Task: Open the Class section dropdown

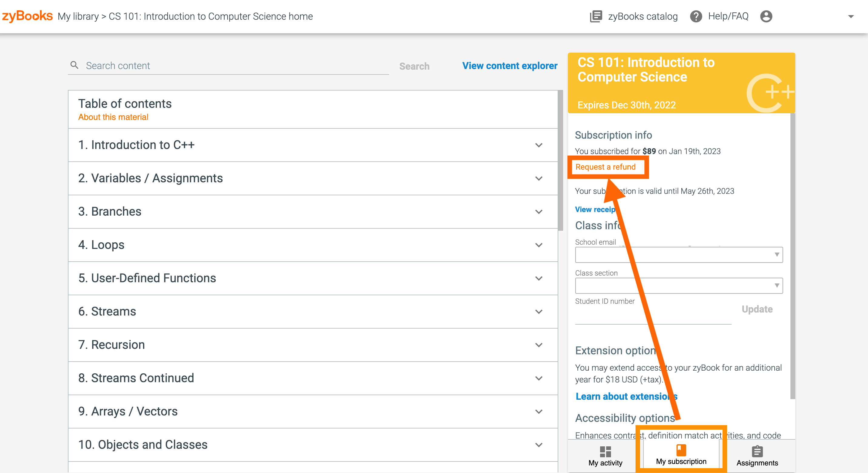Action: tap(679, 286)
